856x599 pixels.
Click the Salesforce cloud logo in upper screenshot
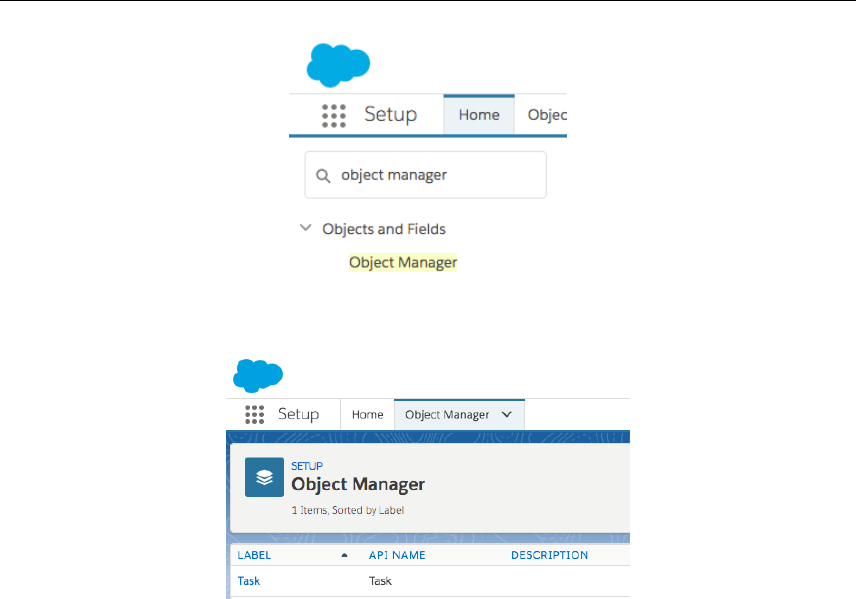click(338, 65)
